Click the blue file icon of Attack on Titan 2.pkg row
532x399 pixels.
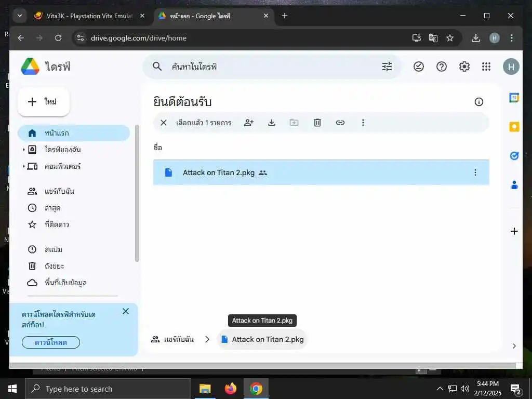coord(169,172)
